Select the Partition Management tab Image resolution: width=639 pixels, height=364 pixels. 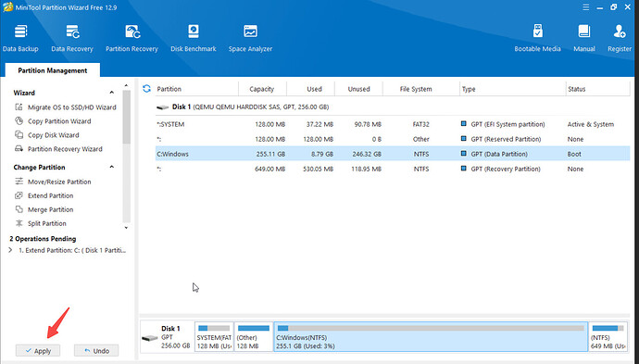click(52, 70)
